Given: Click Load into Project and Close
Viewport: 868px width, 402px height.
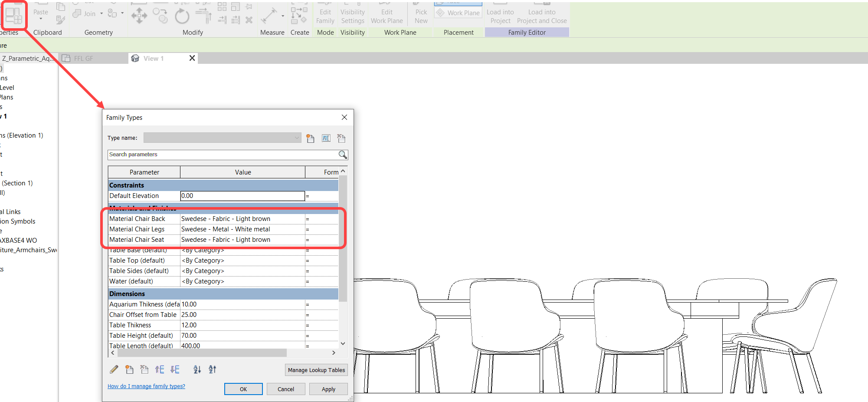Looking at the screenshot, I should (541, 13).
